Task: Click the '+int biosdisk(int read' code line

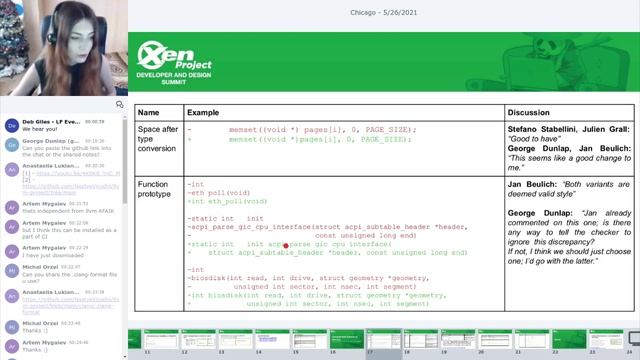Action: tap(317, 295)
